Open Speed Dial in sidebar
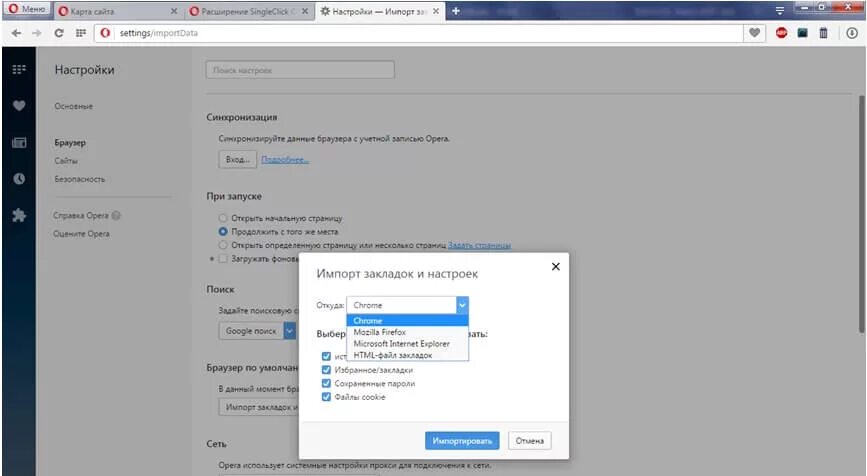Viewport: 867px width, 476px height. coord(19,69)
